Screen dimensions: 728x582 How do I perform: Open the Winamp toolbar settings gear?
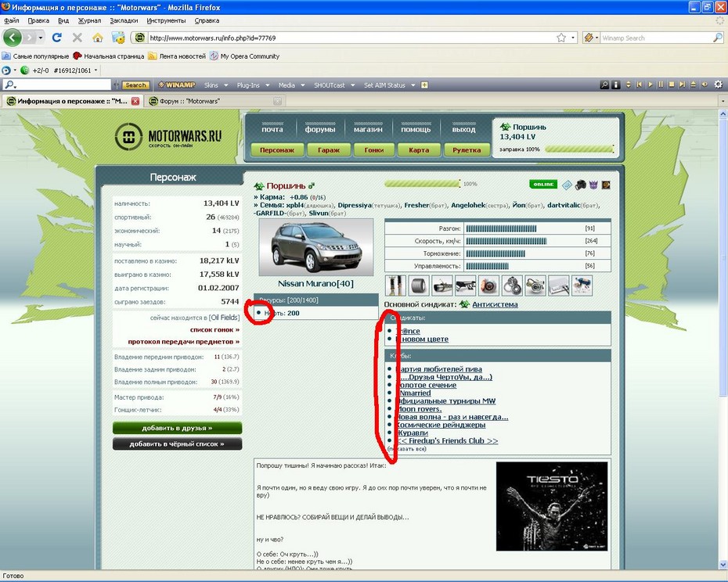pyautogui.click(x=719, y=84)
